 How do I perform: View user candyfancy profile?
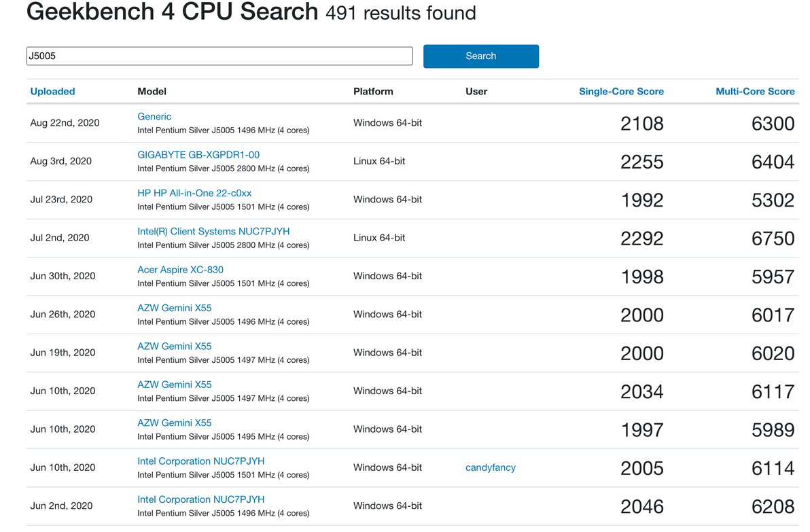(490, 467)
